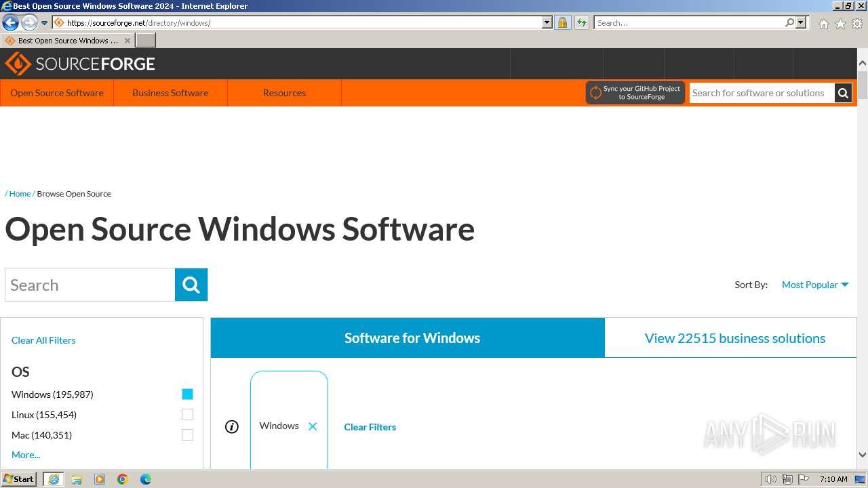
Task: Check the Windows OS filter checkbox
Action: pos(188,394)
